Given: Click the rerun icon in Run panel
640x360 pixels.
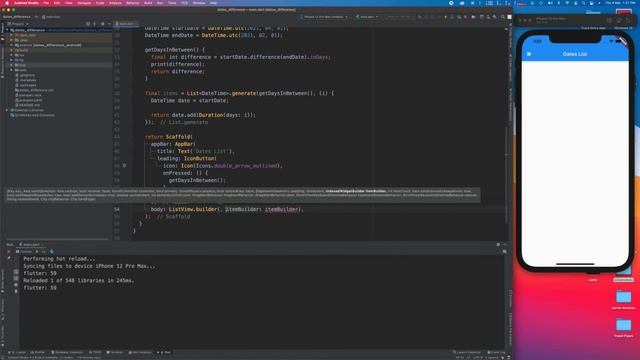Looking at the screenshot, I should (x=9, y=251).
